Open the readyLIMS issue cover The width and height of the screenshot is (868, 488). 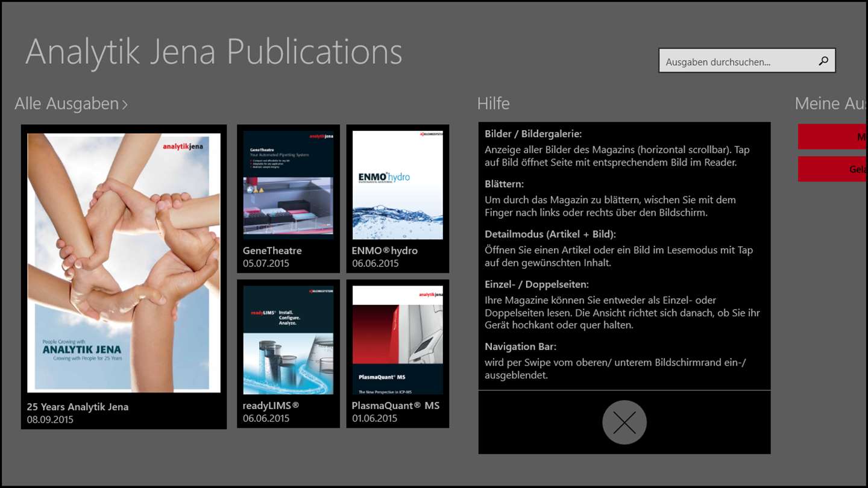pyautogui.click(x=288, y=340)
